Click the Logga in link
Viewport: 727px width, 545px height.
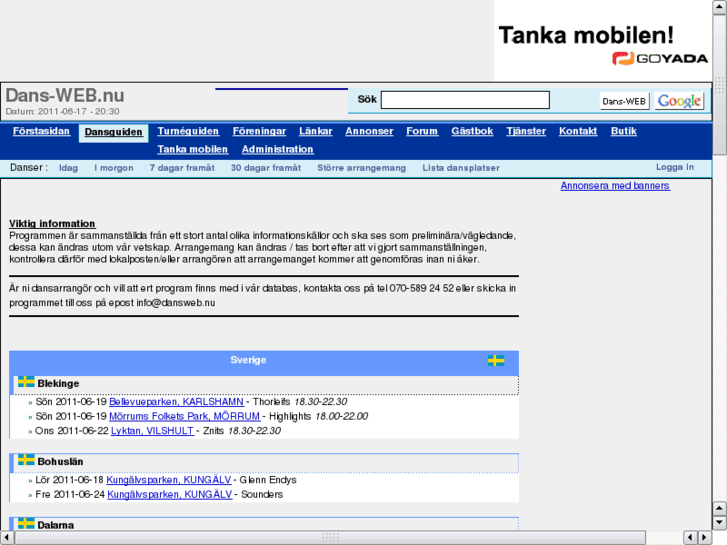click(675, 167)
